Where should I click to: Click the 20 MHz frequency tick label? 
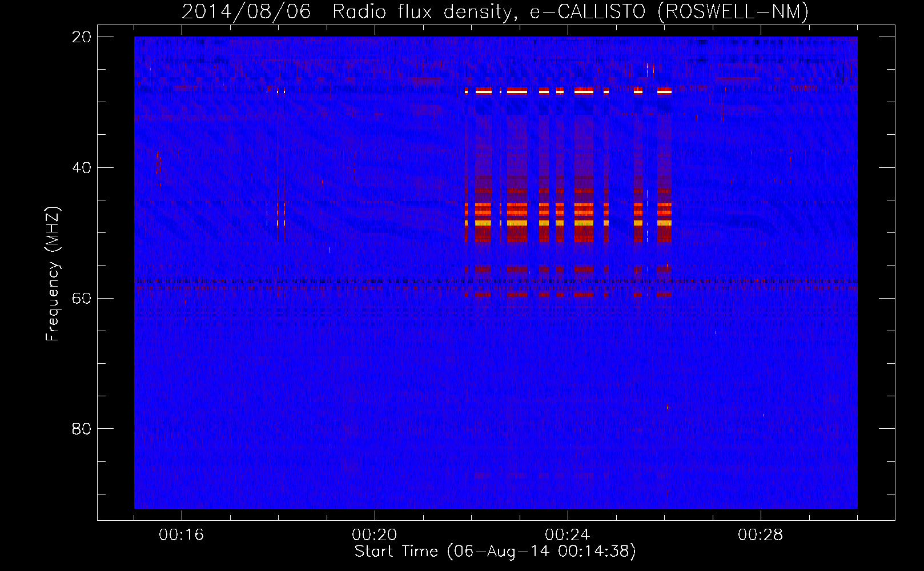click(82, 37)
